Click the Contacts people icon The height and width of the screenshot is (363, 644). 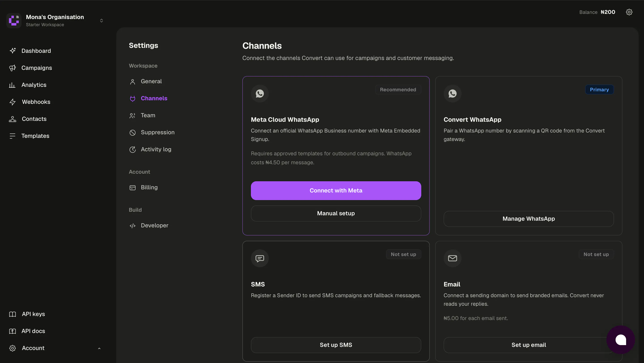13,119
